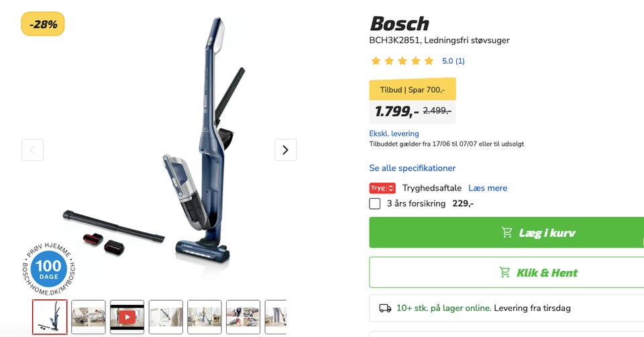Select the fourth gallery thumbnail

click(x=166, y=317)
